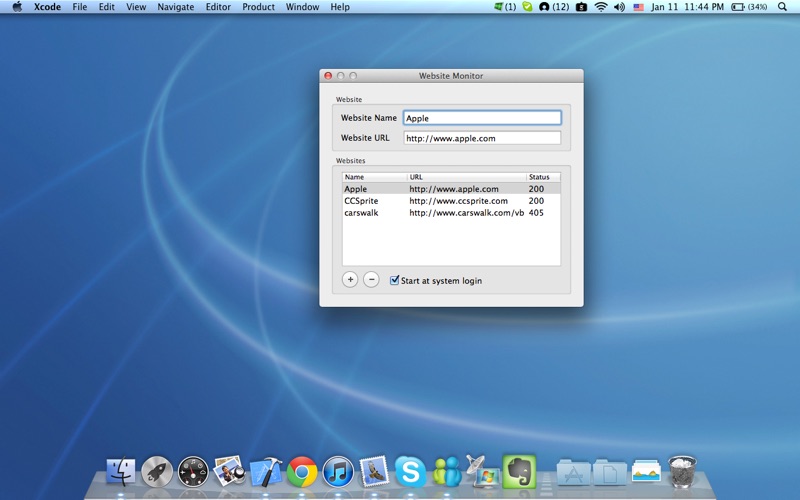Click into the Website URL field
The height and width of the screenshot is (500, 800).
482,138
